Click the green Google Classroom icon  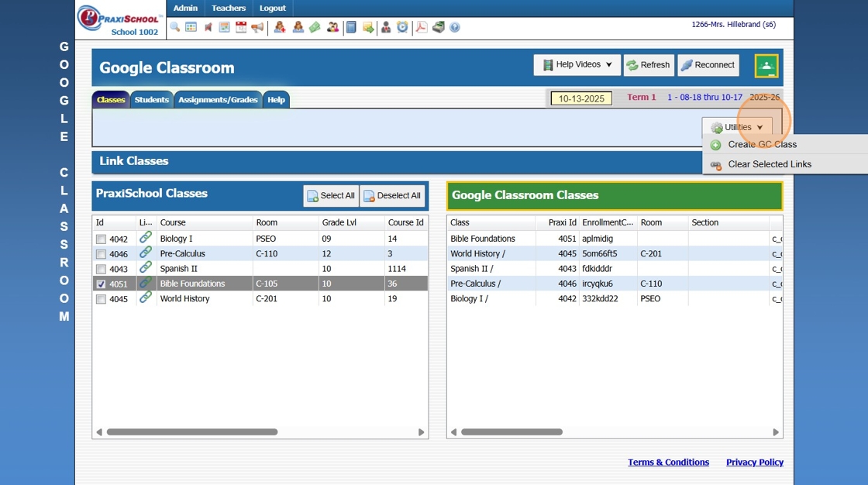[766, 66]
